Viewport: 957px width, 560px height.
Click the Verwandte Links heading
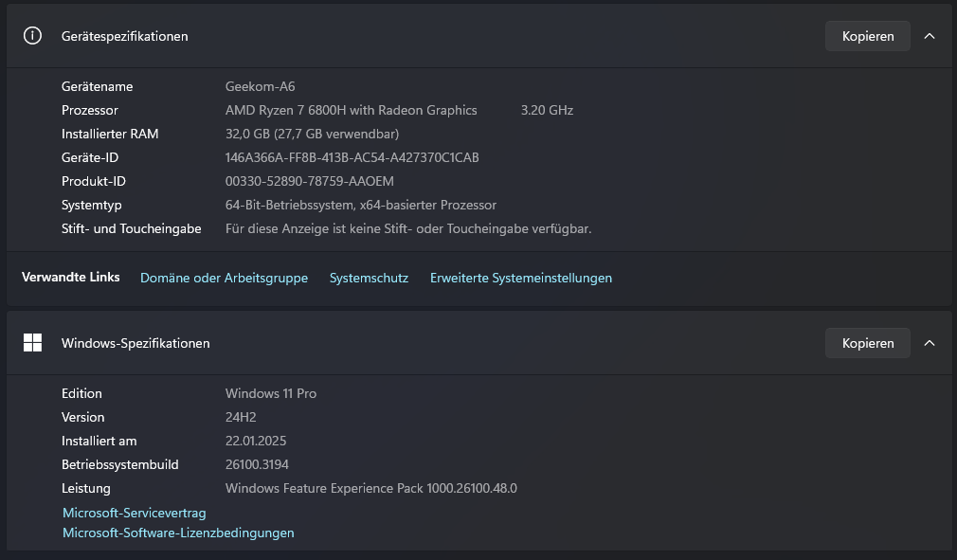71,277
